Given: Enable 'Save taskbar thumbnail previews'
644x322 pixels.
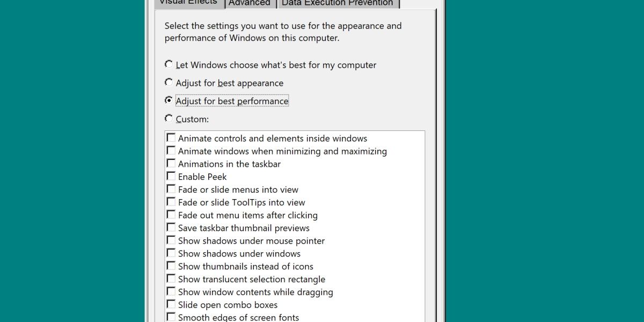Looking at the screenshot, I should coord(171,227).
